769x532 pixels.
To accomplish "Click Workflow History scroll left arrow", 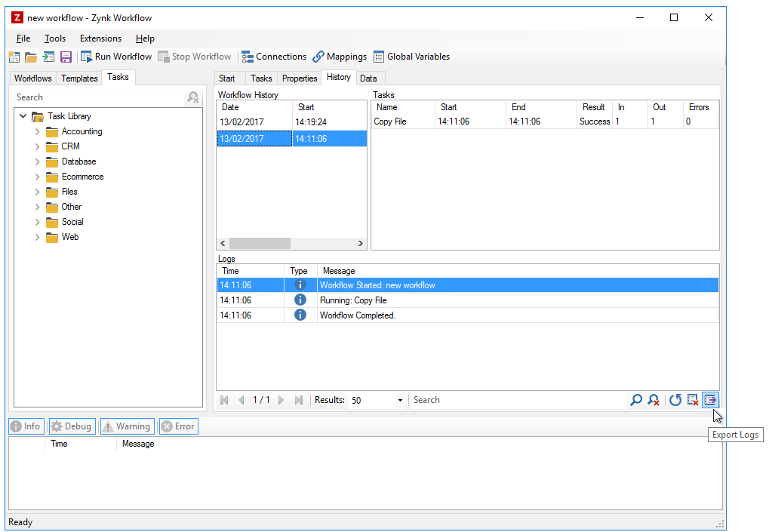I will (x=223, y=243).
